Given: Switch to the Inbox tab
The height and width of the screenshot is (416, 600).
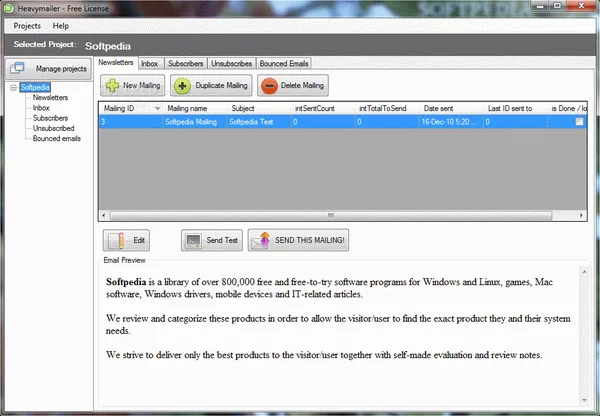Looking at the screenshot, I should pos(150,64).
